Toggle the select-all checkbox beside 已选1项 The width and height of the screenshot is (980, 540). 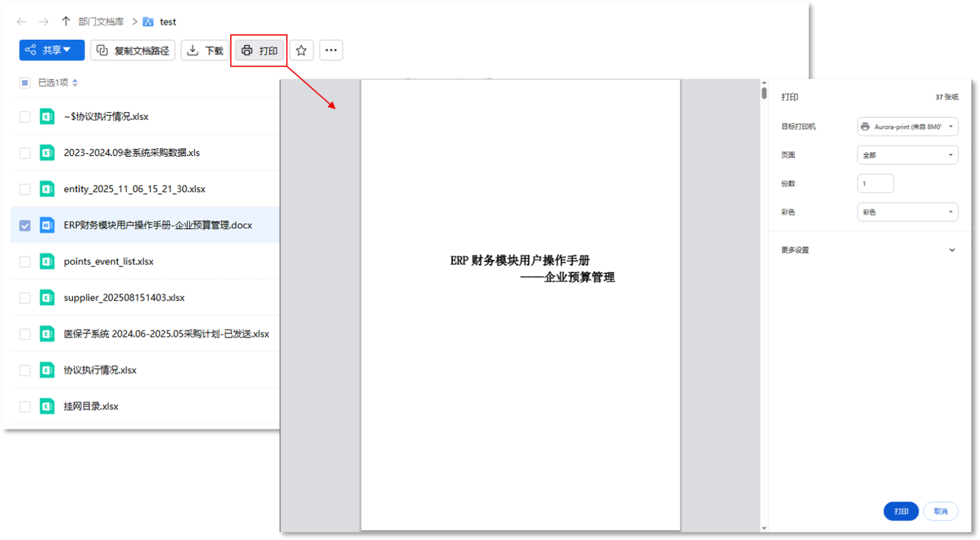25,83
